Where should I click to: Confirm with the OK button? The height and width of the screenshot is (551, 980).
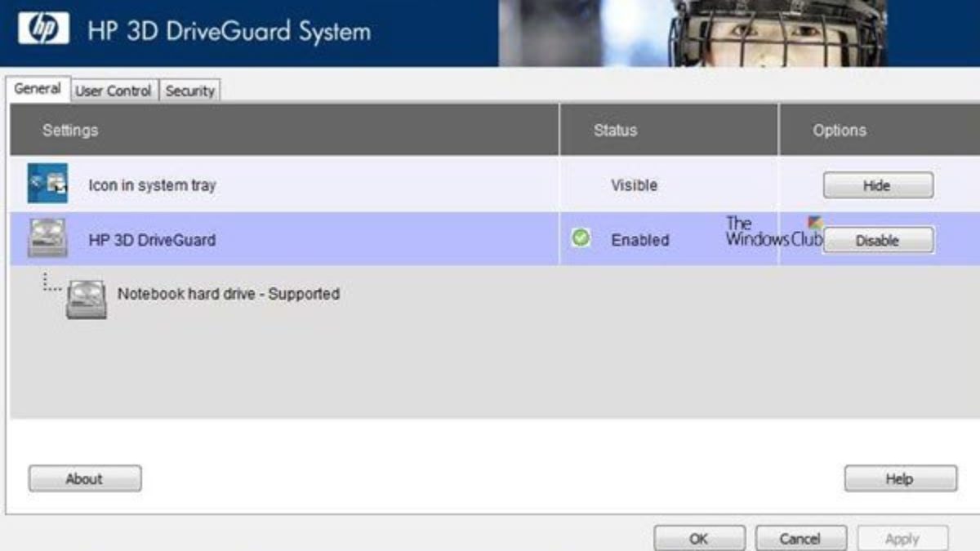699,539
